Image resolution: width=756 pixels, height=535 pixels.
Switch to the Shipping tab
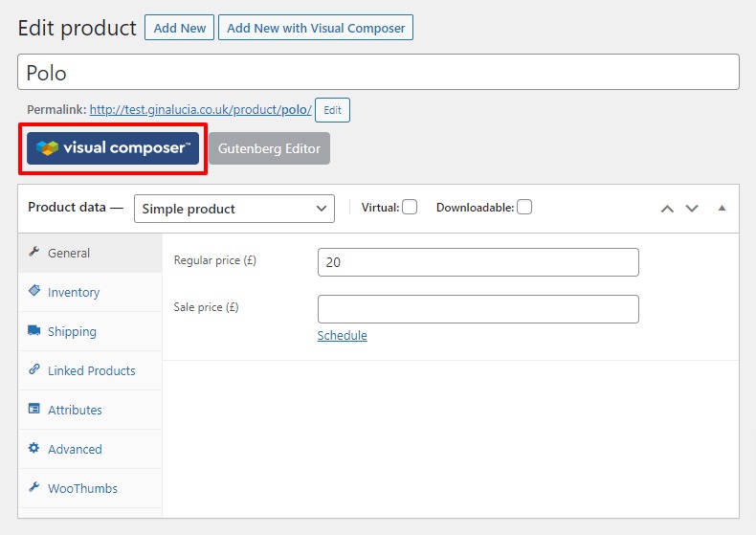pyautogui.click(x=90, y=331)
